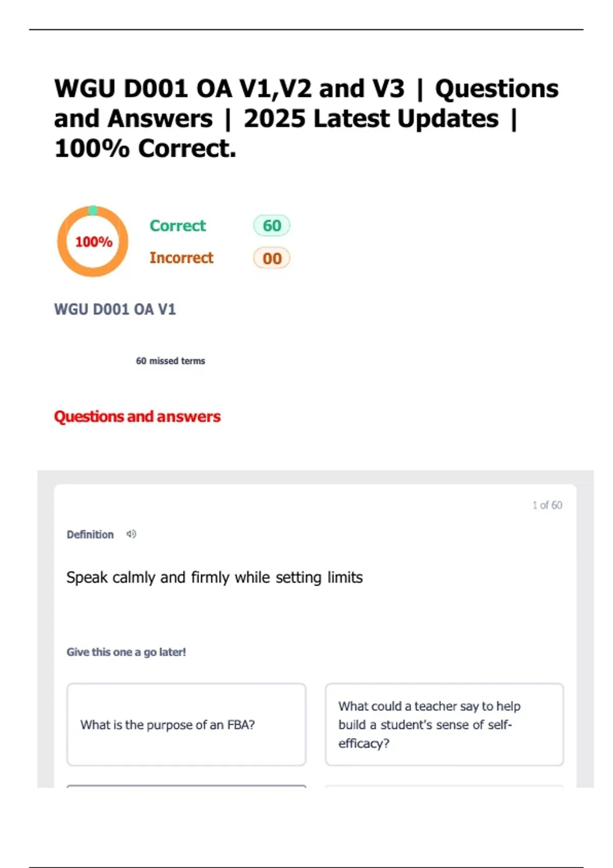Click "Give this one a go later!"
The width and height of the screenshot is (613, 868).
click(126, 652)
